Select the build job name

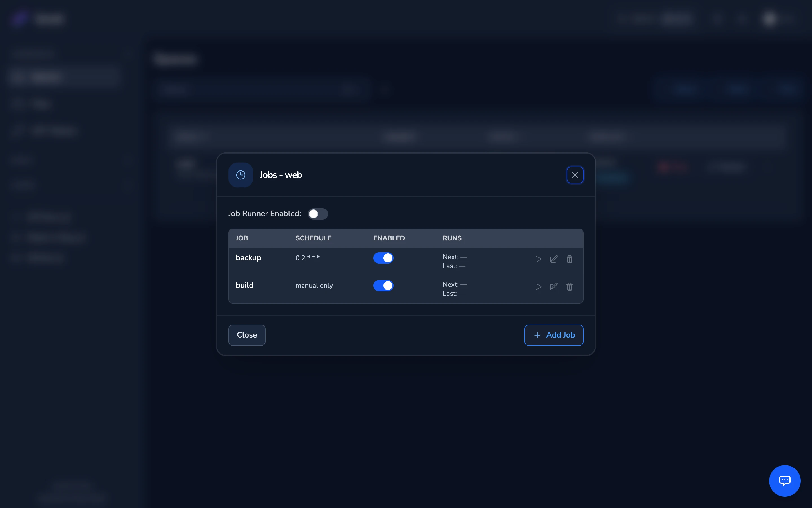point(245,285)
